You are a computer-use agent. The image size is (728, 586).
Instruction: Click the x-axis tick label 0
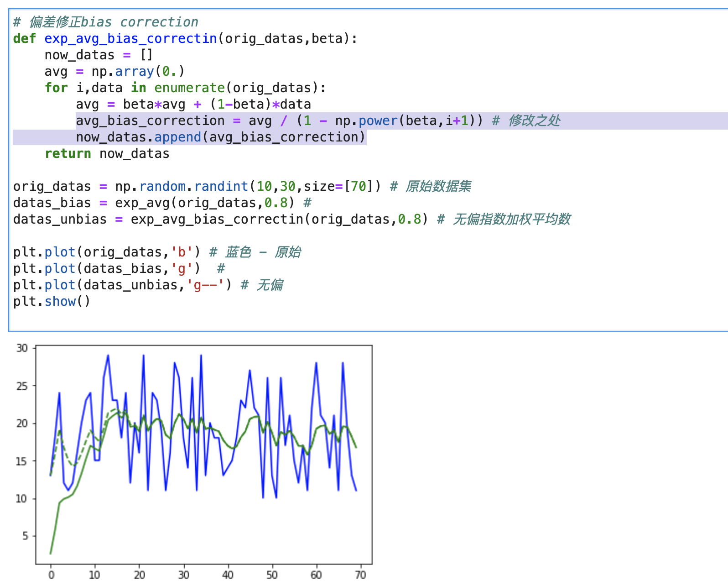51,575
